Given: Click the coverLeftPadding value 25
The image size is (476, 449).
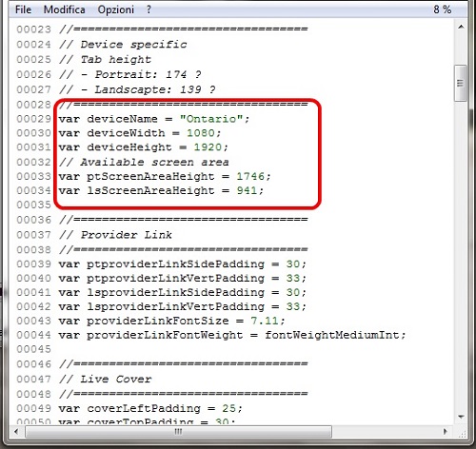Looking at the screenshot, I should [x=228, y=408].
